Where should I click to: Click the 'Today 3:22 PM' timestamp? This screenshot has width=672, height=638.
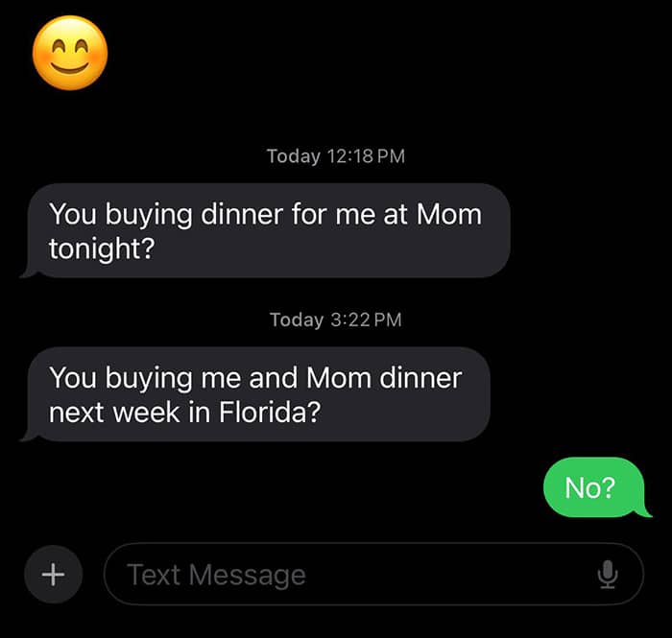point(335,319)
